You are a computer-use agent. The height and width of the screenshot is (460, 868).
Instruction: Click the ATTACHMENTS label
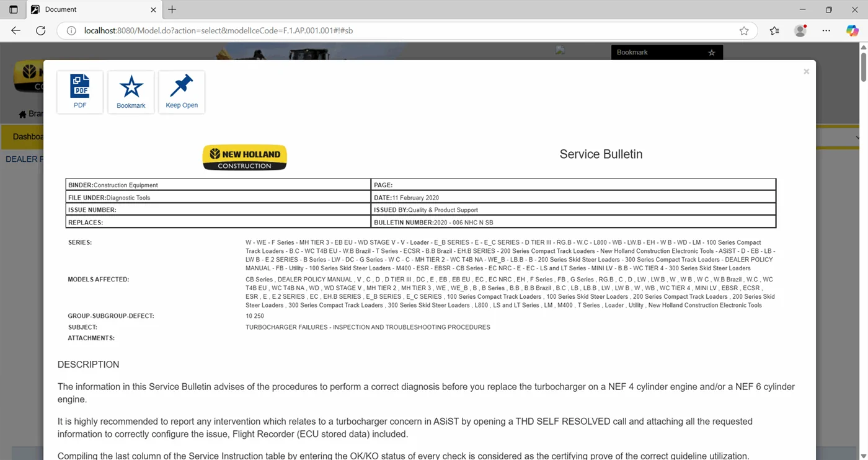coord(91,338)
